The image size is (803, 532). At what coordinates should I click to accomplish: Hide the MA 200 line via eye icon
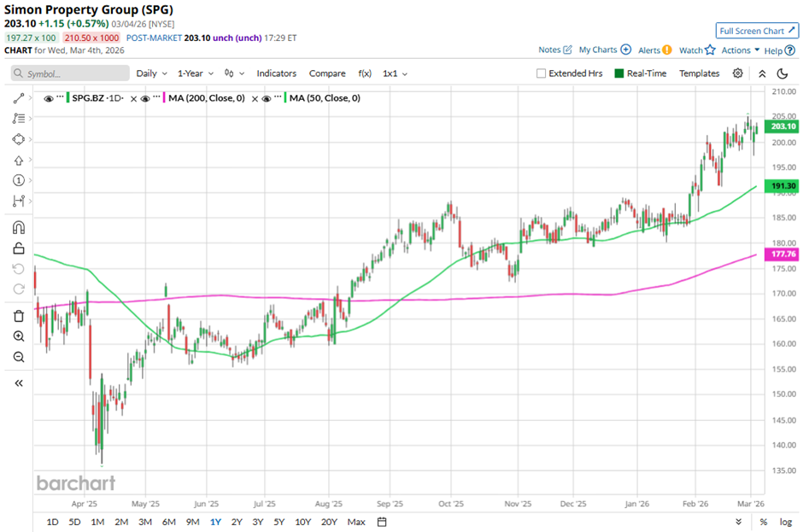coord(146,98)
